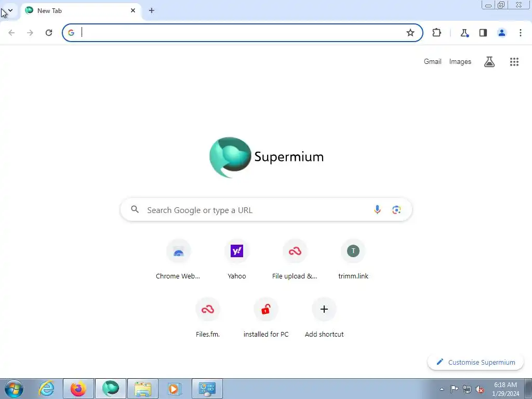
Task: Launch Internet Explorer from taskbar
Action: (x=46, y=389)
